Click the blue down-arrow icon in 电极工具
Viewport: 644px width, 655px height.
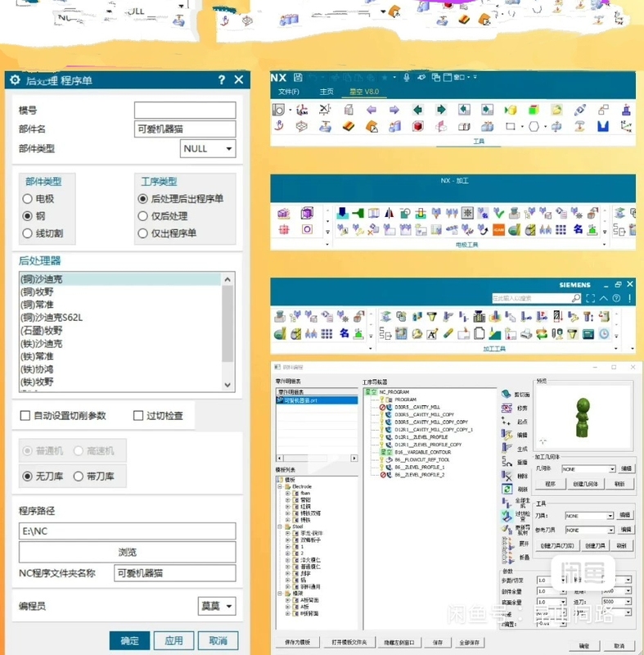click(342, 213)
